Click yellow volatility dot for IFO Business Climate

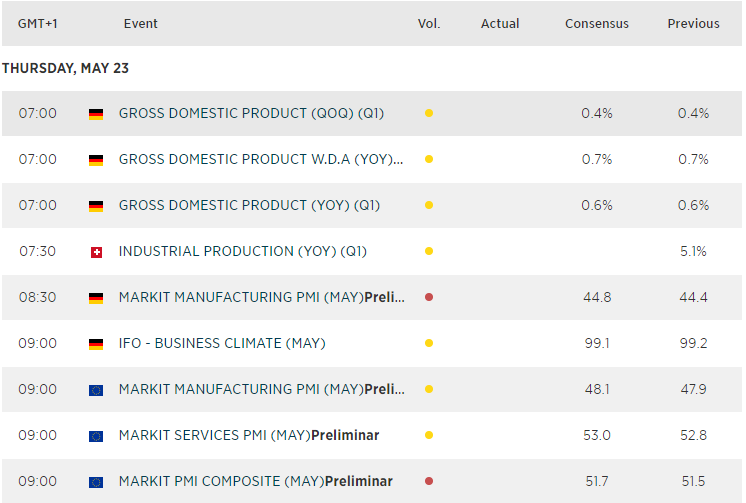pos(429,344)
